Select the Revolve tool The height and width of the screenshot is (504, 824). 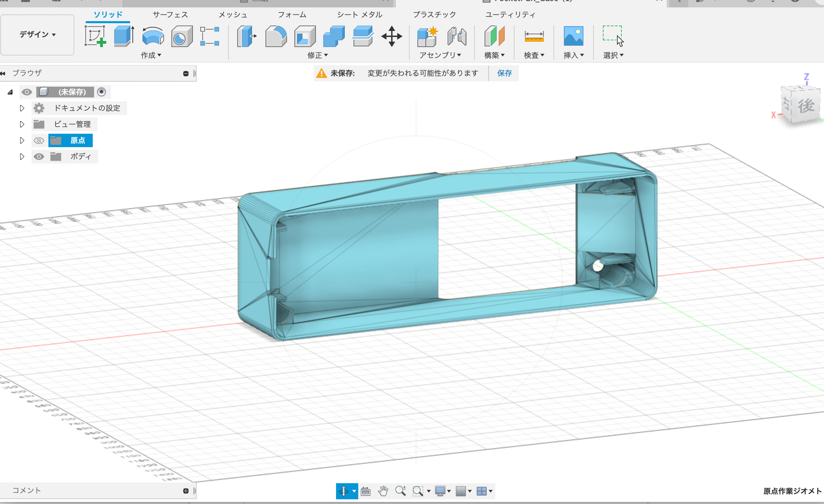tap(153, 36)
